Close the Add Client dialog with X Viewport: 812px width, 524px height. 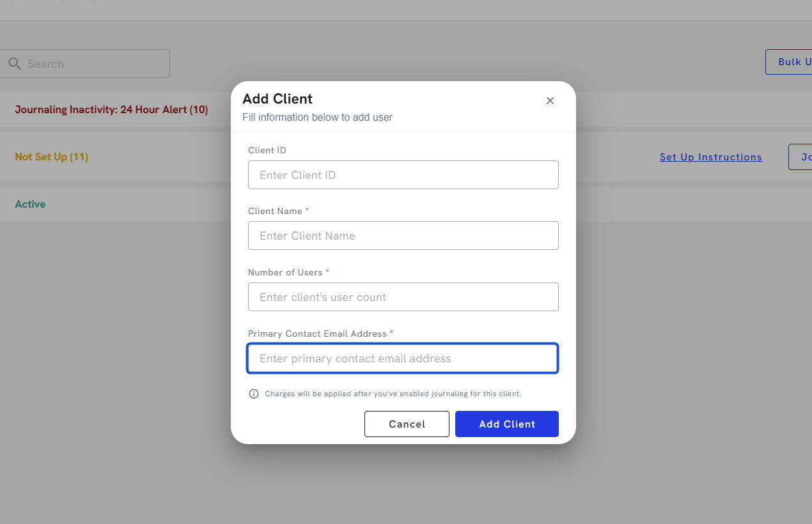[x=550, y=101]
